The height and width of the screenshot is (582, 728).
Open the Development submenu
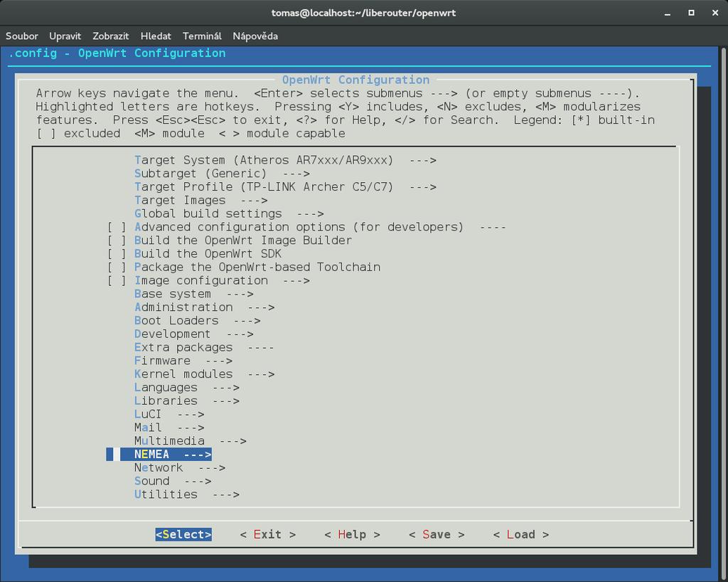193,334
